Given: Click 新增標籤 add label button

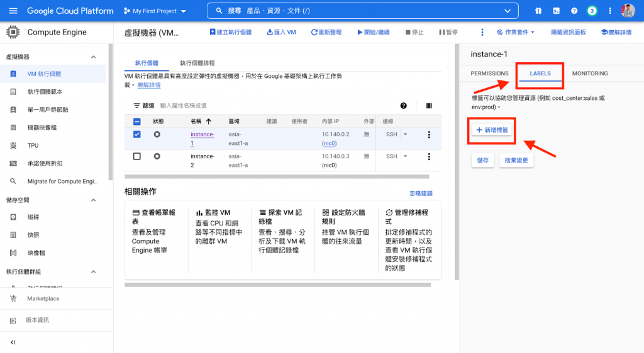Looking at the screenshot, I should (492, 130).
